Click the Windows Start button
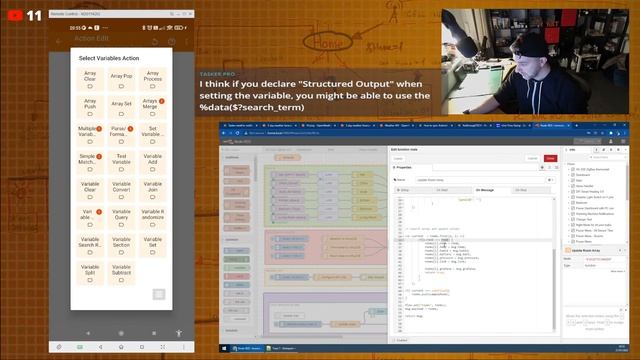Viewport: 640px width, 360px height. pyautogui.click(x=224, y=348)
